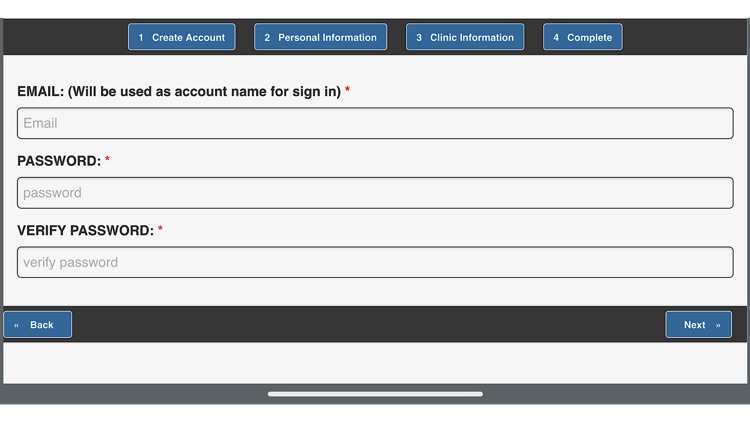750x422 pixels.
Task: Focus the Email input field
Action: click(375, 123)
